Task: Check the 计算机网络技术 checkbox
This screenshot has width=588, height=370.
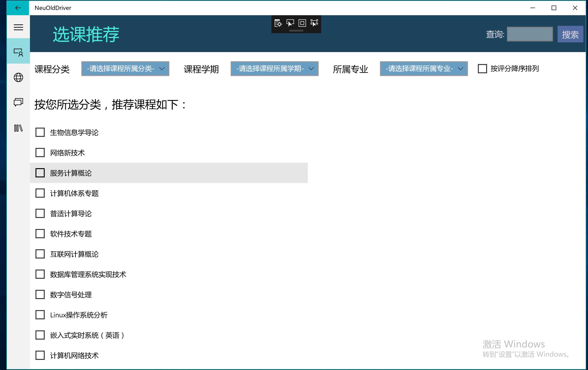Action: [40, 355]
